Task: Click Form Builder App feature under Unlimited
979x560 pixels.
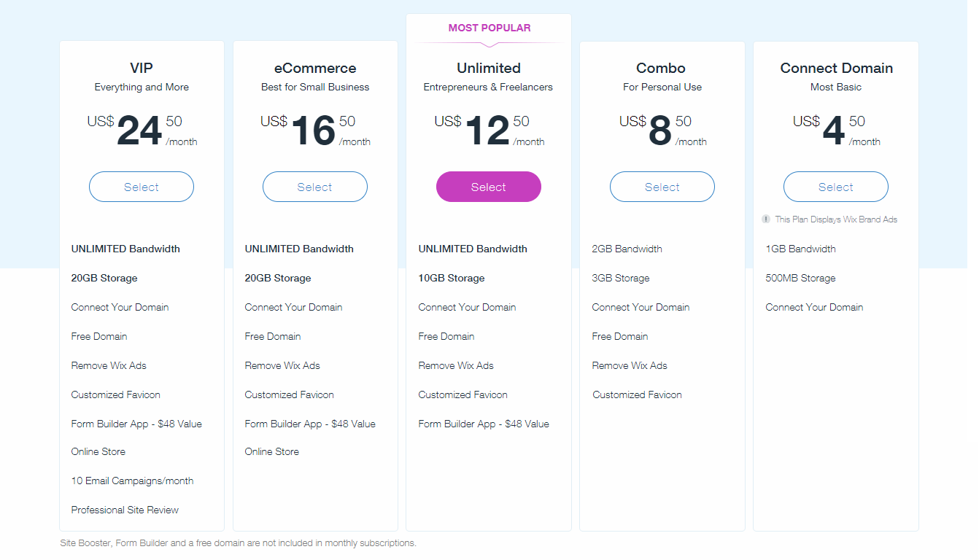Action: pyautogui.click(x=484, y=424)
